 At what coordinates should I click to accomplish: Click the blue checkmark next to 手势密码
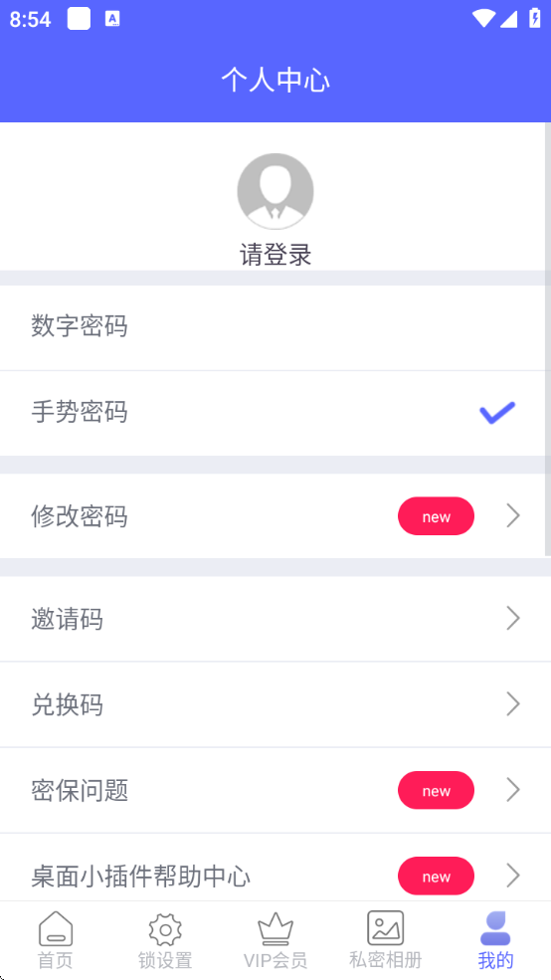[x=497, y=413]
